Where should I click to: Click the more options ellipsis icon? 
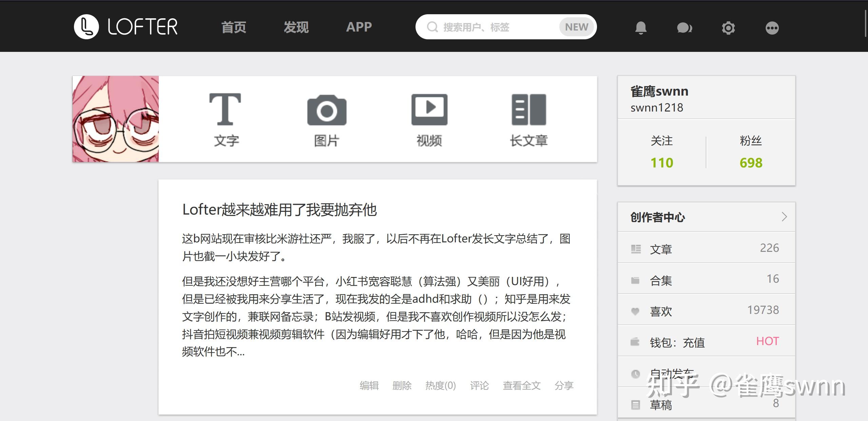click(772, 27)
